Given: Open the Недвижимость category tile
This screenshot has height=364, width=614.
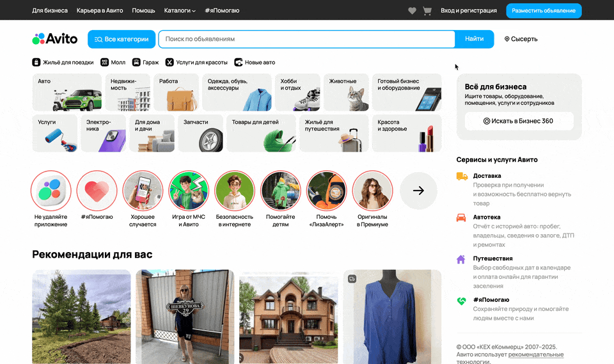Looking at the screenshot, I should pos(128,93).
